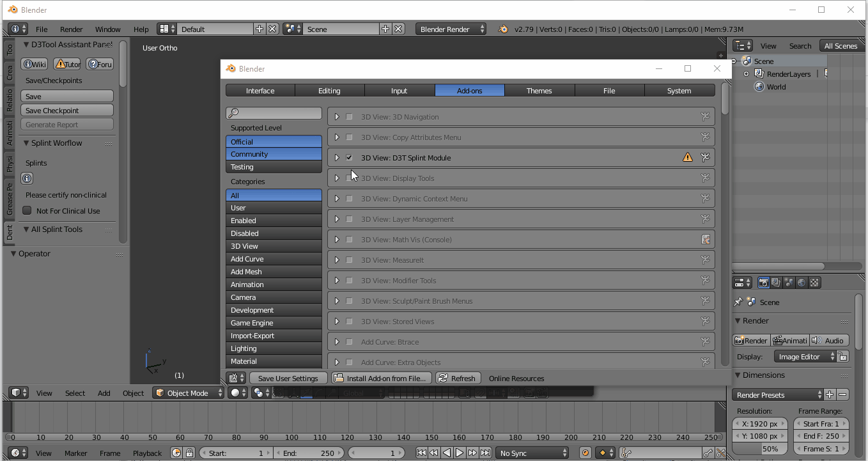Open the 3D view editor type selector
868x461 pixels.
tap(18, 393)
